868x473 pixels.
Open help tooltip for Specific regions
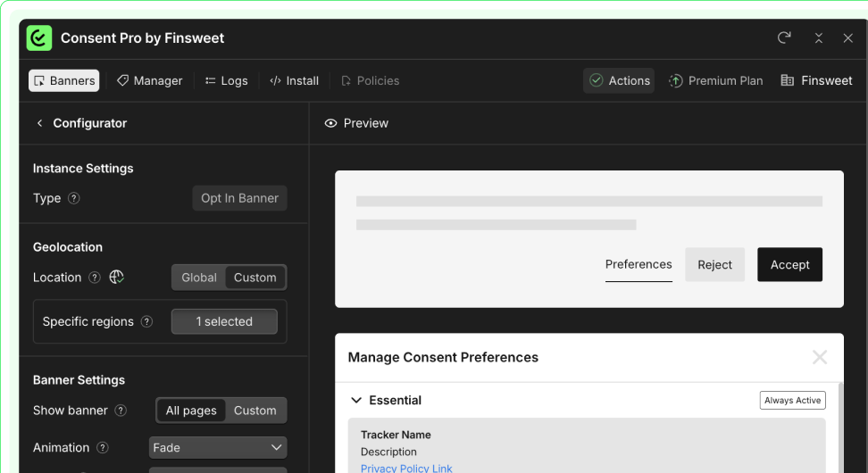tap(146, 321)
